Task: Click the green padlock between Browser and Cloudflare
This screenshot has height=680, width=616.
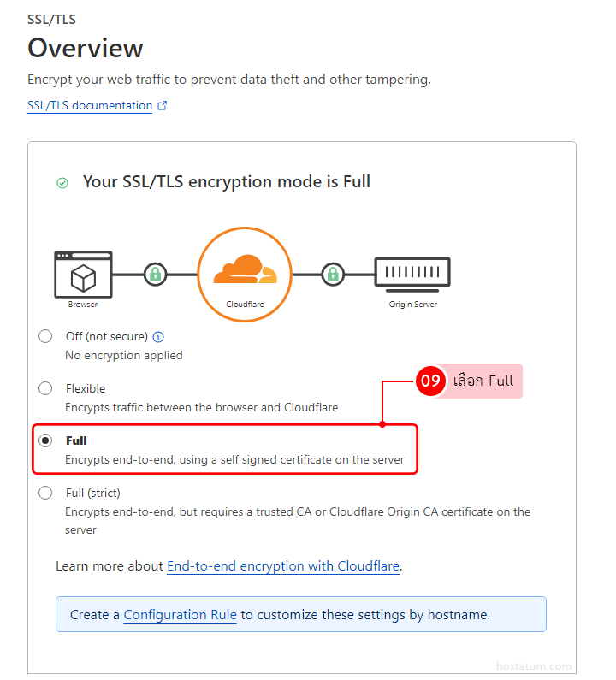Action: click(x=155, y=274)
